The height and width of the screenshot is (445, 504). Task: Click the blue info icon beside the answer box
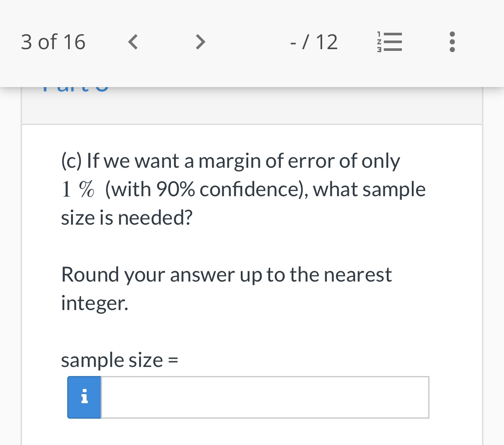(84, 397)
